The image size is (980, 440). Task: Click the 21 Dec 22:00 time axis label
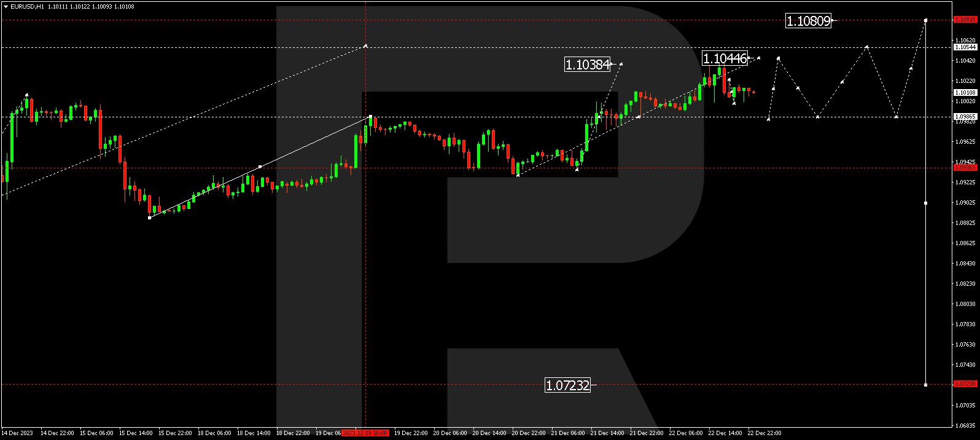point(647,433)
